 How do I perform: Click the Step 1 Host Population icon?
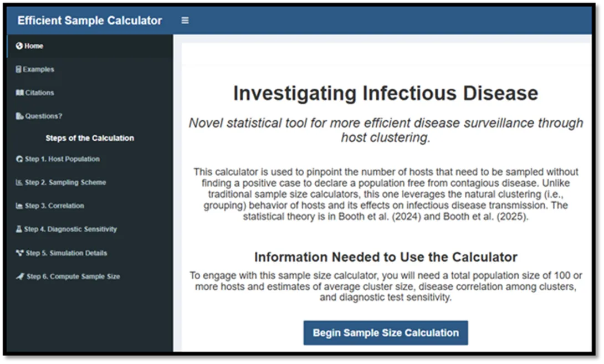pos(19,159)
